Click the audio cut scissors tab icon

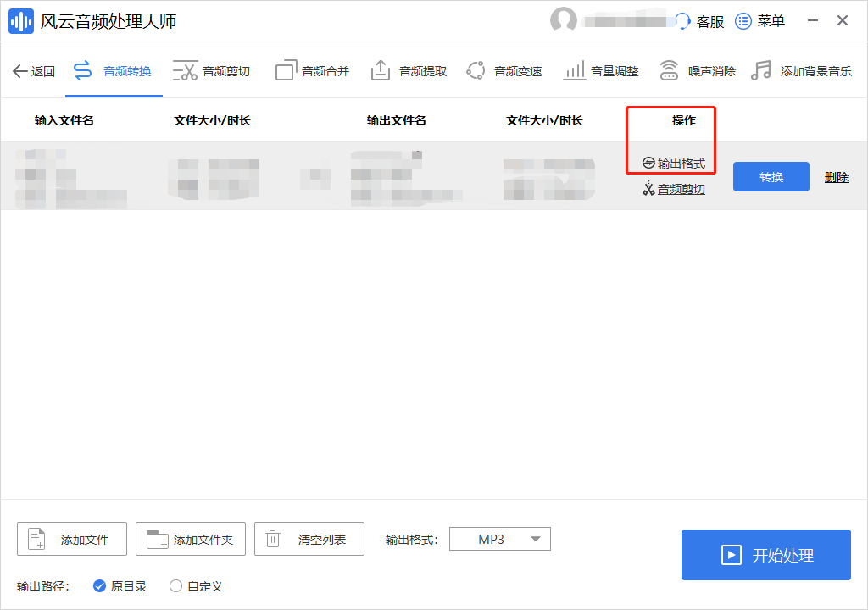(x=185, y=71)
